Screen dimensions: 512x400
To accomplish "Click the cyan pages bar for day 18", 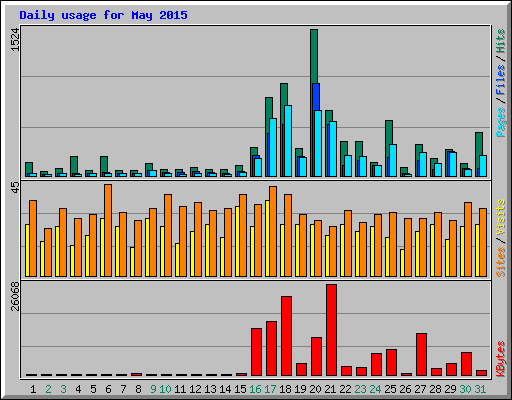I will coord(288,141).
